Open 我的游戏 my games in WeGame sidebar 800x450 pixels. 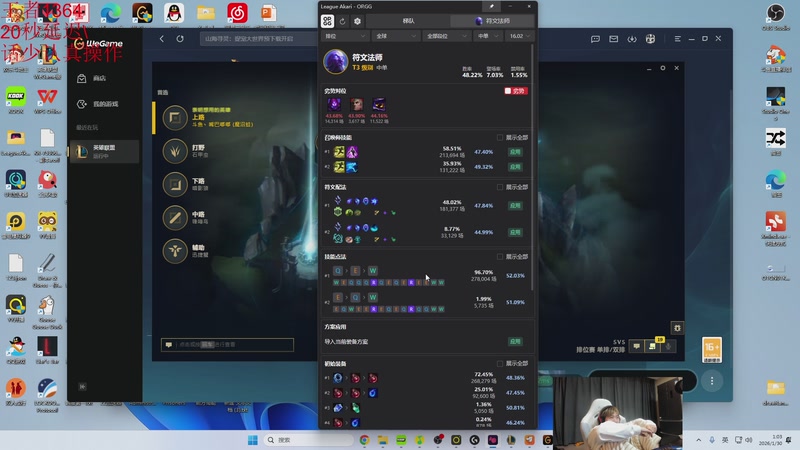point(99,104)
